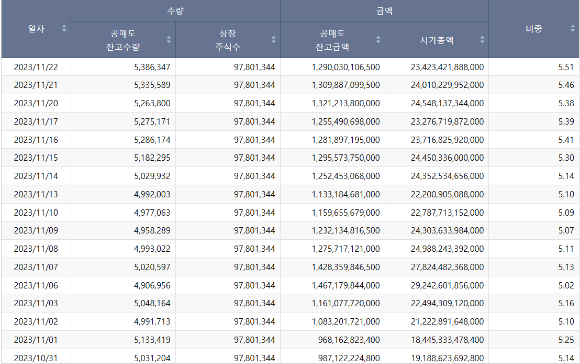
Task: Select date cell 2023/11/14
Action: pos(36,176)
